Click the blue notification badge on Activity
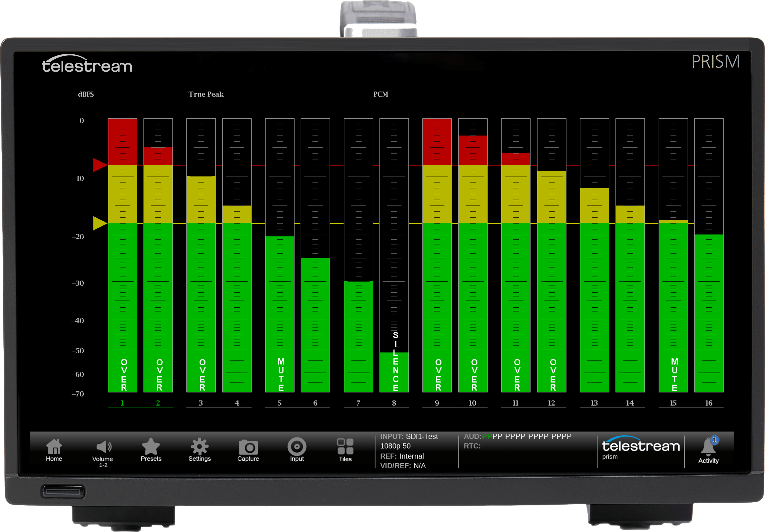765x532 pixels. point(715,440)
